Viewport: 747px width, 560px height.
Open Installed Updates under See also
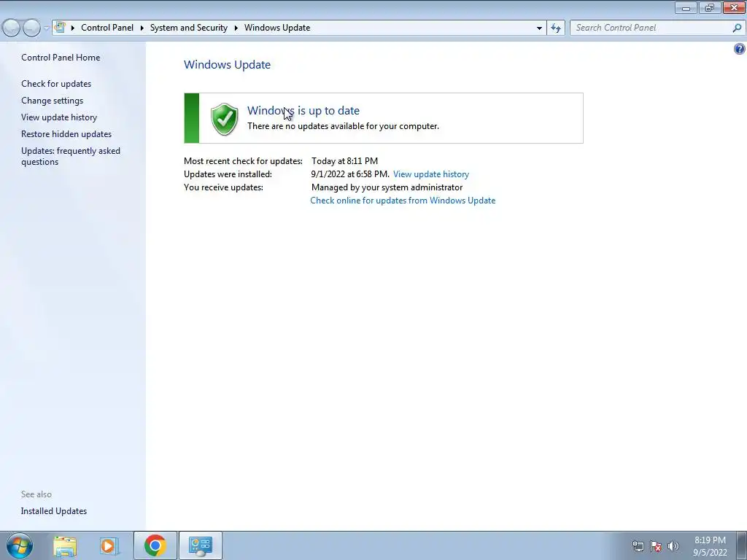point(54,511)
